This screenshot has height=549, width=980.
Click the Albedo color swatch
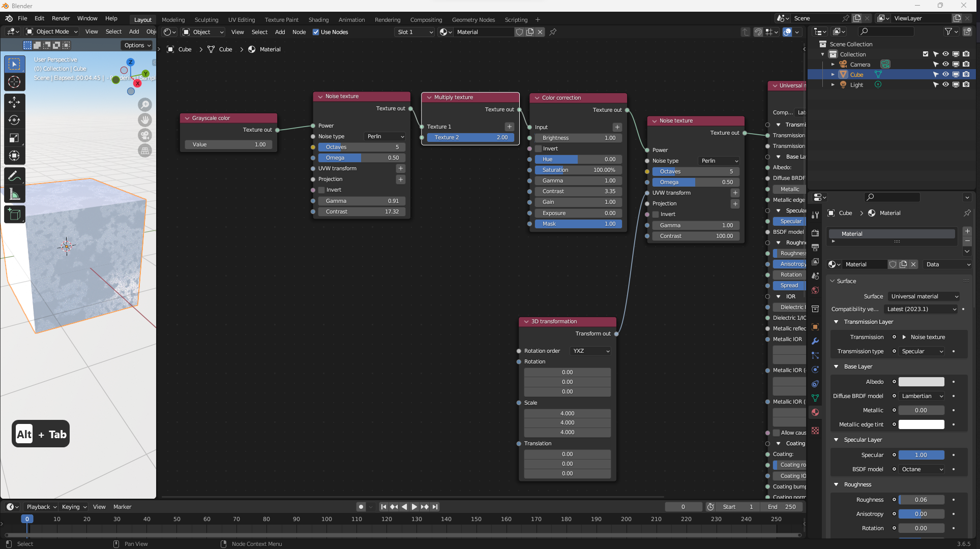(x=921, y=382)
